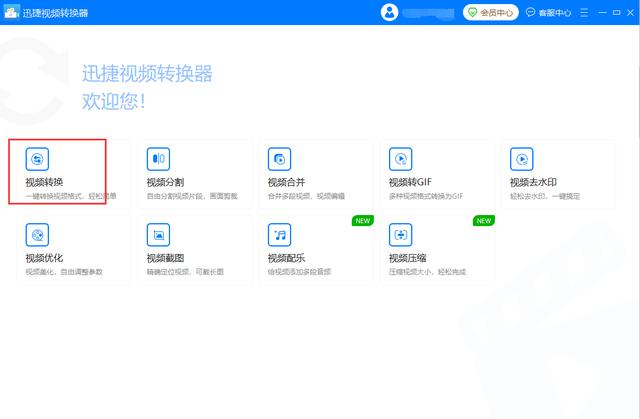
Task: Open the 视频压缩 compression tool
Action: coord(400,236)
